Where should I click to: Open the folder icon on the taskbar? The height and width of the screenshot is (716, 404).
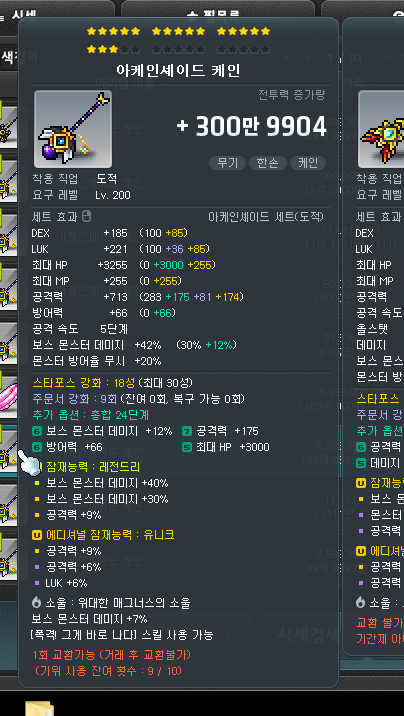point(39,708)
